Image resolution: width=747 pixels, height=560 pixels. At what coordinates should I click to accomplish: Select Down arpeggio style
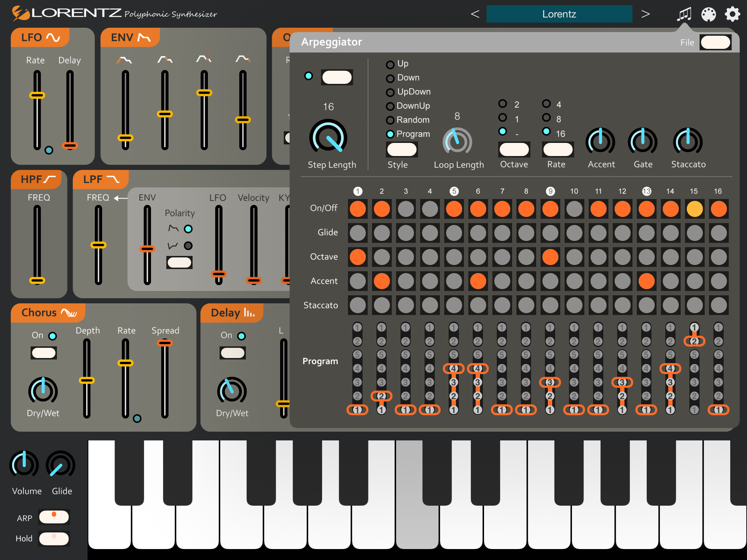pyautogui.click(x=390, y=78)
